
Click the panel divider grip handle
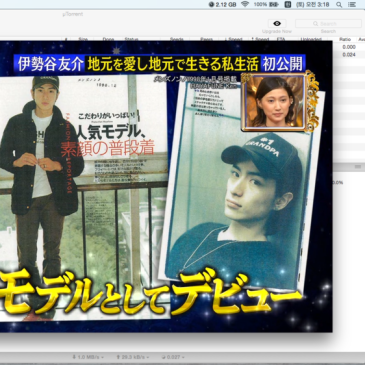point(358,167)
